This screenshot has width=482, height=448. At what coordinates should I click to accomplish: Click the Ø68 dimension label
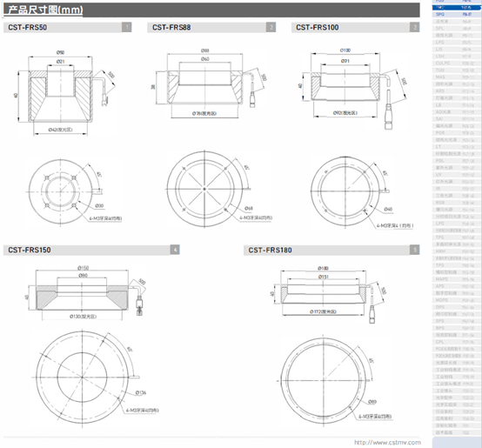249,208
